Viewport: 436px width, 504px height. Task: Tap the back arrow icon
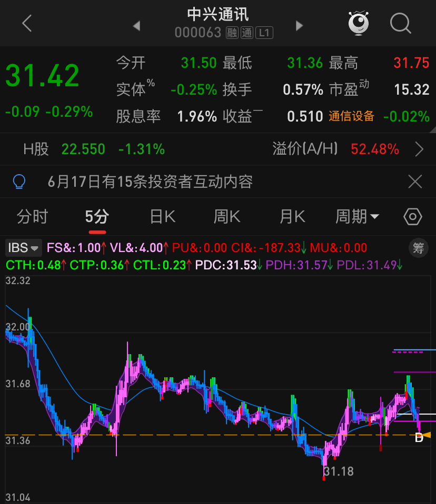27,23
